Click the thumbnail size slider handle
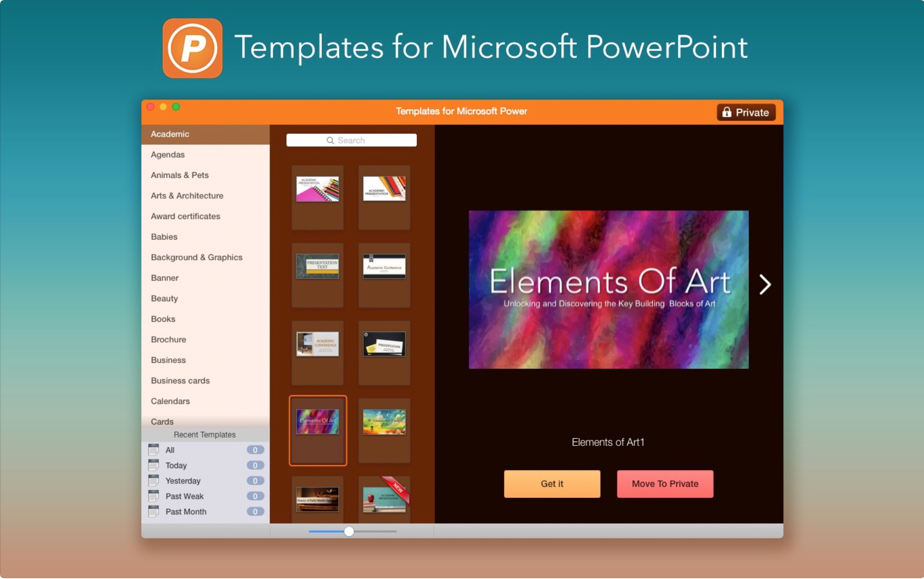The width and height of the screenshot is (924, 579). (349, 531)
